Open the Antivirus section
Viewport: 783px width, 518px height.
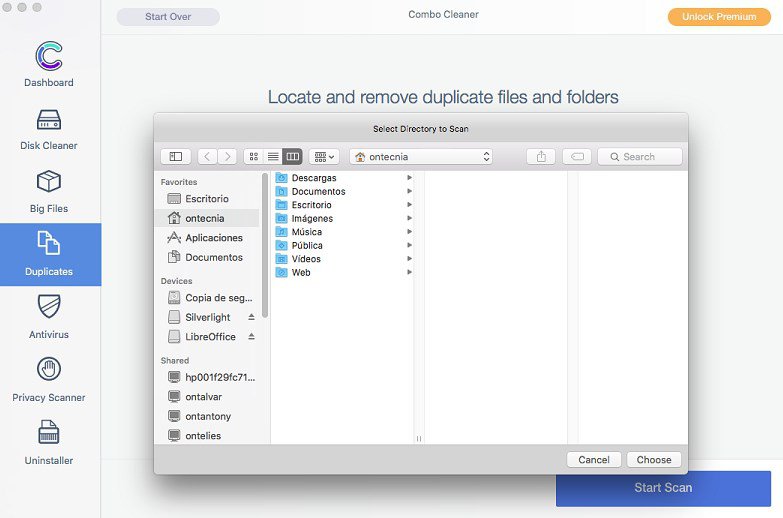coord(49,317)
